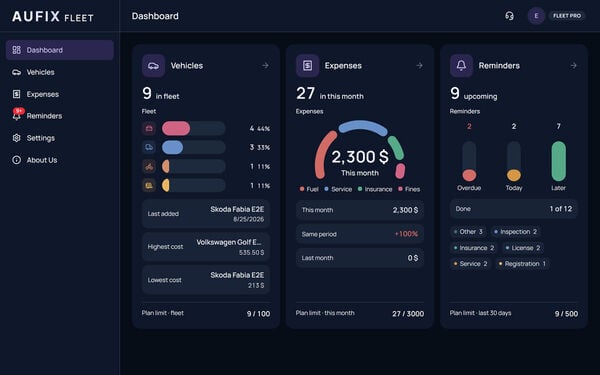Click the This month 2,300 $ row
Viewport: 600px width, 375px height.
point(360,210)
